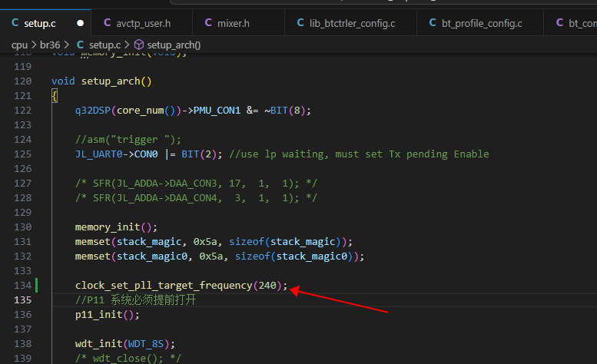
Task: Click the wdt_close() comment on line 139
Action: click(128, 359)
